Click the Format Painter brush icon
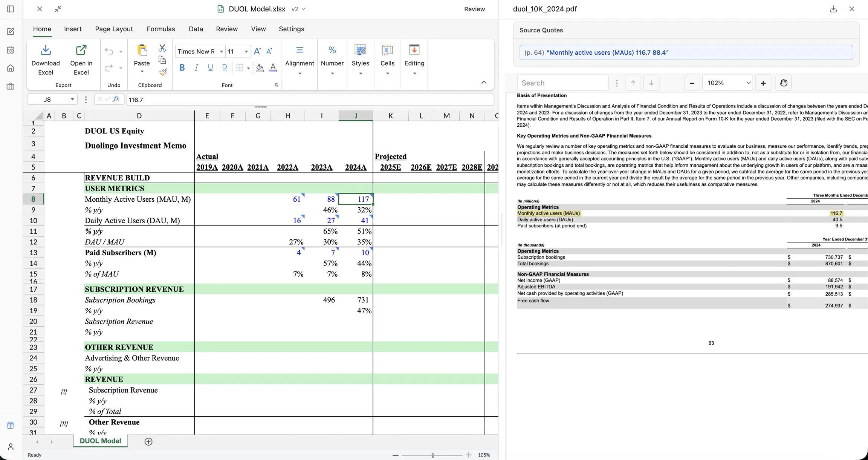This screenshot has height=460, width=868. pos(163,72)
